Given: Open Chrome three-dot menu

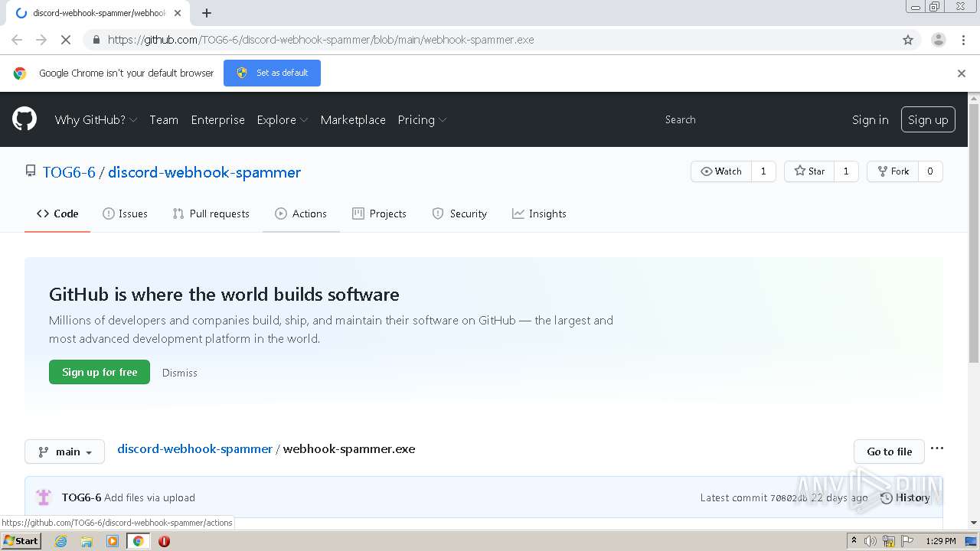Looking at the screenshot, I should click(963, 40).
